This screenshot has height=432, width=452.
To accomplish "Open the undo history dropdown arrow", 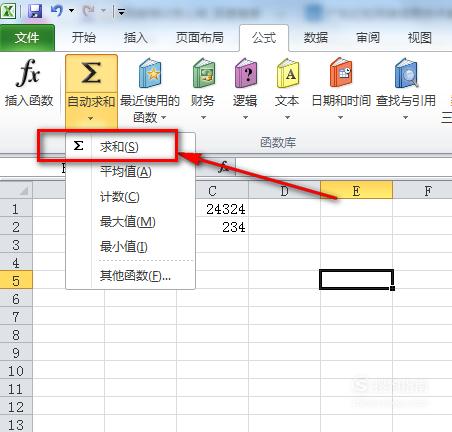I will pos(71,11).
